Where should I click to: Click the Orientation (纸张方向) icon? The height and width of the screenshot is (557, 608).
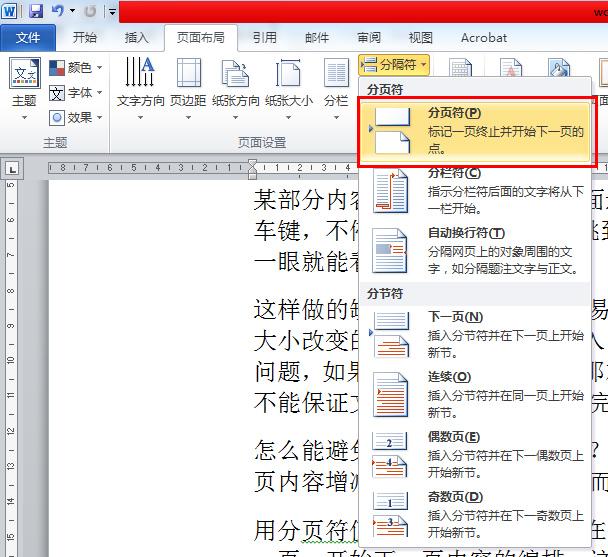[x=235, y=73]
